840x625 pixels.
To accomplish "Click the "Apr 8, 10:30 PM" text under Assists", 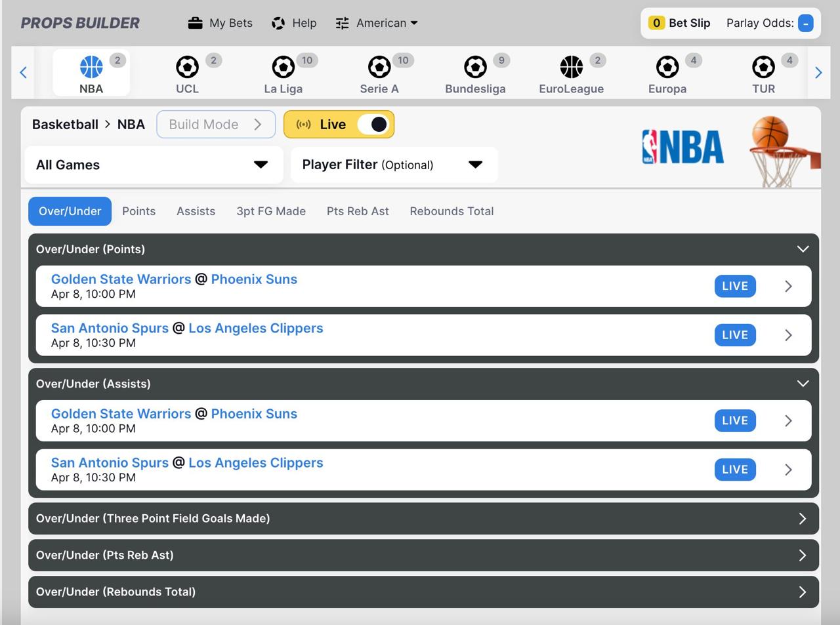I will click(x=93, y=477).
